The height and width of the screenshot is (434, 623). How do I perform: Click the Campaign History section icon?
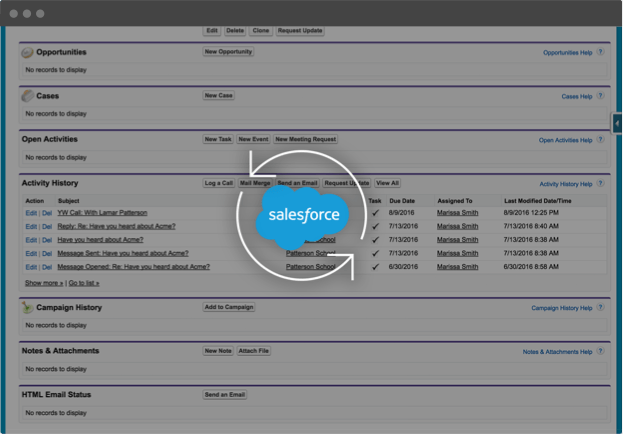pyautogui.click(x=27, y=307)
